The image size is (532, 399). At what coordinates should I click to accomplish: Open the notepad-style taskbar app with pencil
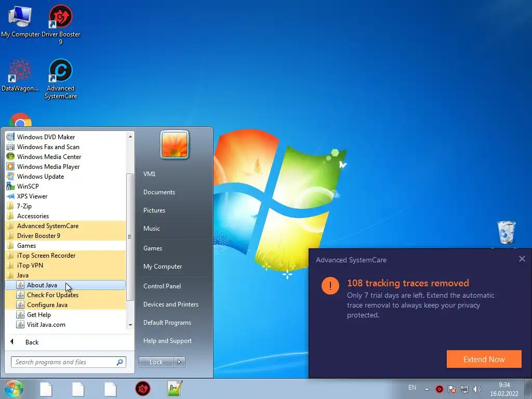tap(175, 389)
